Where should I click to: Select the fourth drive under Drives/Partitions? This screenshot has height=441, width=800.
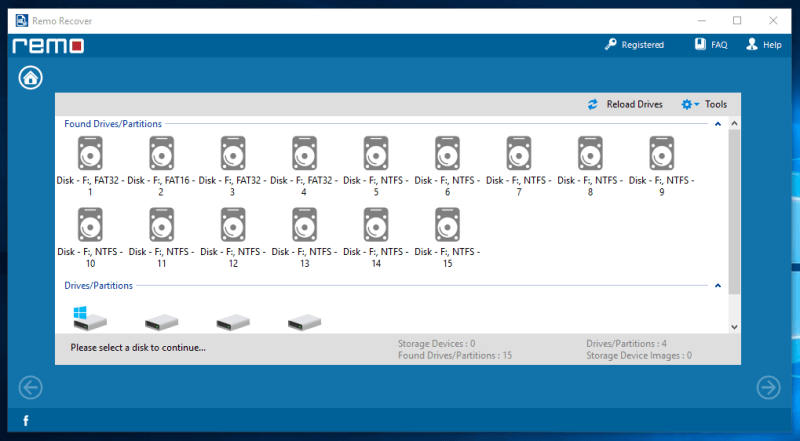[305, 323]
